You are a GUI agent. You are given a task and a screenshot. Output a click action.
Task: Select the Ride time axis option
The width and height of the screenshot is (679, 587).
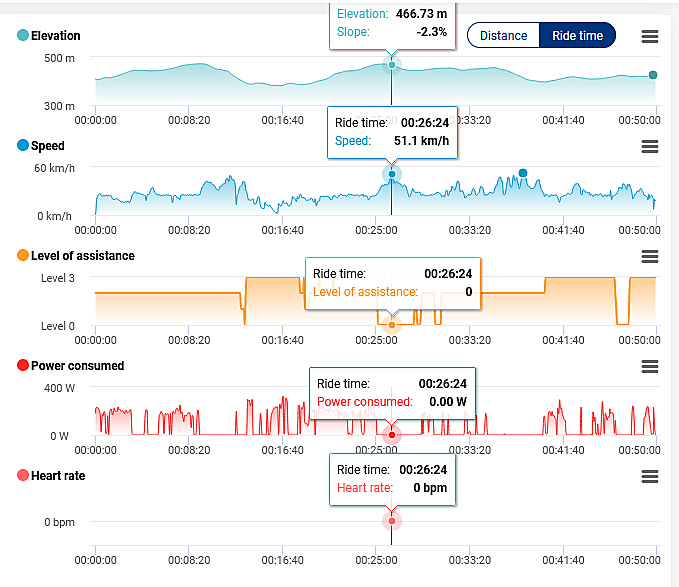577,36
